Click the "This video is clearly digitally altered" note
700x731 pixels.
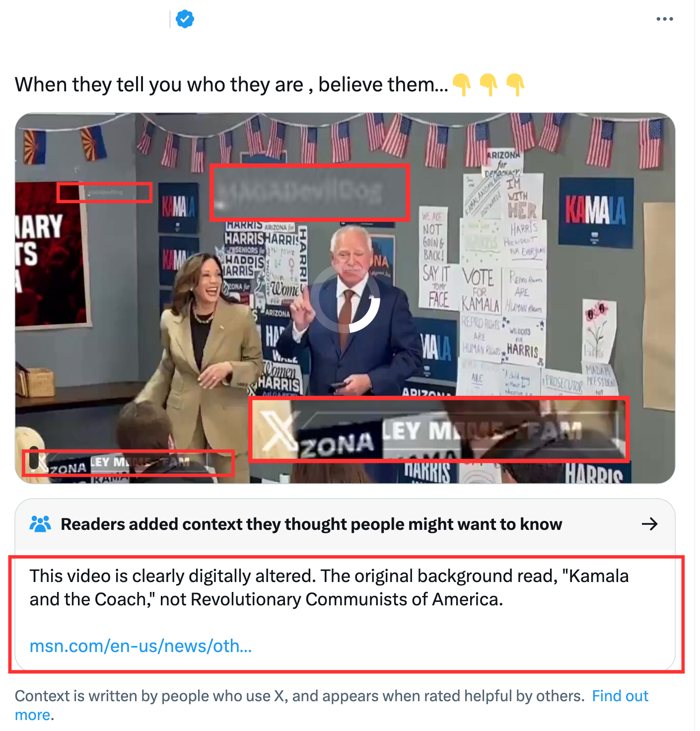coord(329,587)
